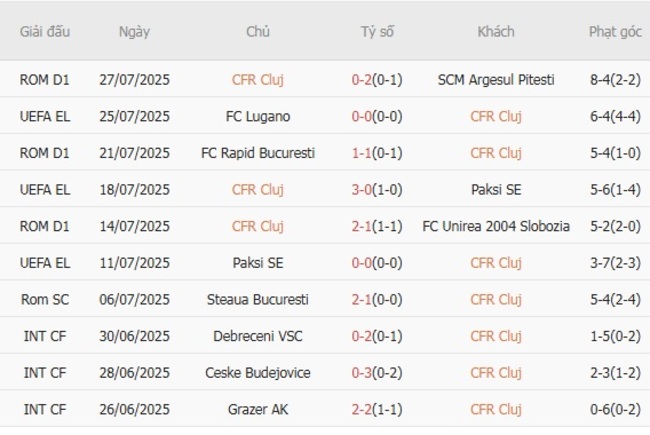Click the 2-2 score of Grazer AK match
650x435 pixels.
pyautogui.click(x=362, y=409)
